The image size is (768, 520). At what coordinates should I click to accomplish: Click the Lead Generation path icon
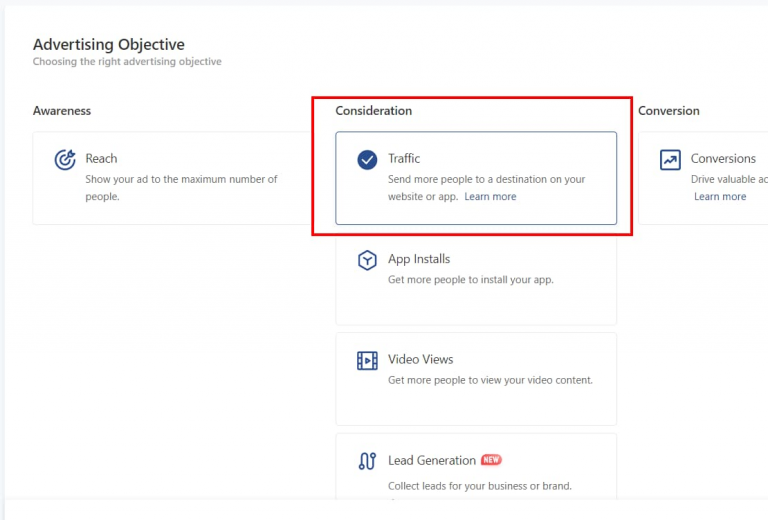pos(367,462)
